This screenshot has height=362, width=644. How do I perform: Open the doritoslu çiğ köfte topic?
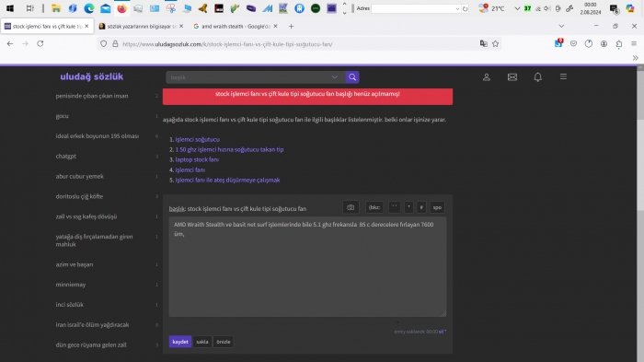click(x=79, y=196)
